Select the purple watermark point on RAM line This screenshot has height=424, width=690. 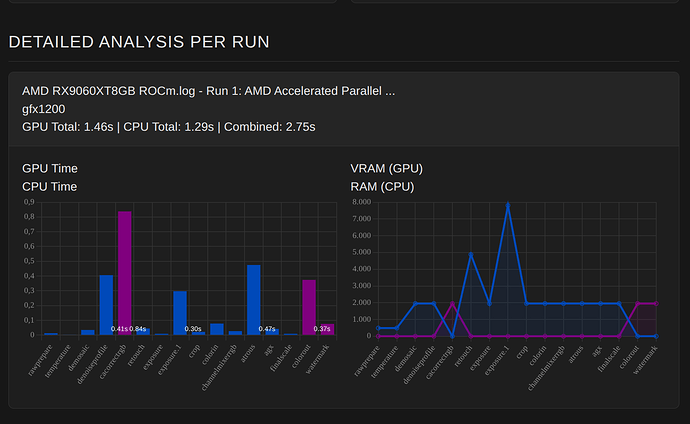(655, 303)
